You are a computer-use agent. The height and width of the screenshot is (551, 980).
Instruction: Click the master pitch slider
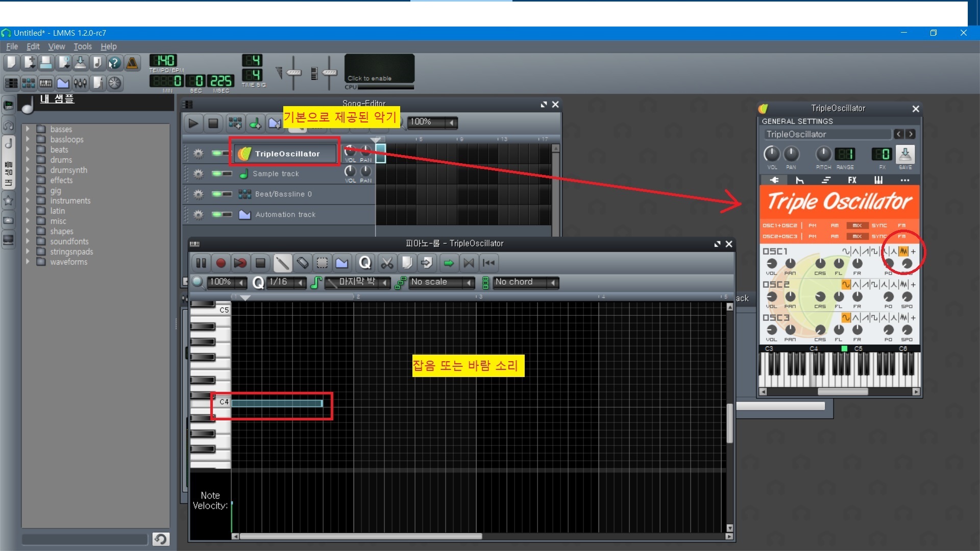tap(330, 72)
